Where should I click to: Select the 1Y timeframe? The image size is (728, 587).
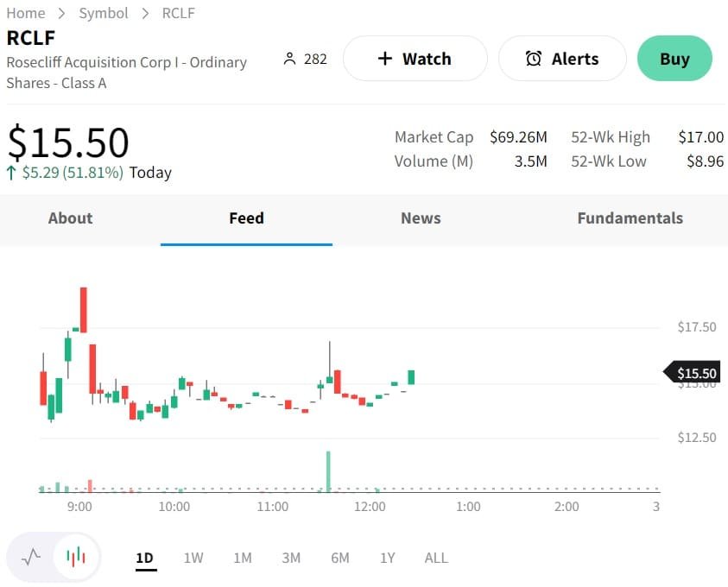pyautogui.click(x=388, y=558)
